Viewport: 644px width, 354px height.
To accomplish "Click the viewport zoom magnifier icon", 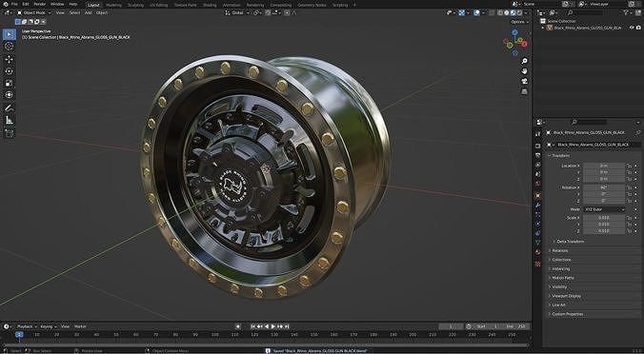I will click(x=524, y=61).
